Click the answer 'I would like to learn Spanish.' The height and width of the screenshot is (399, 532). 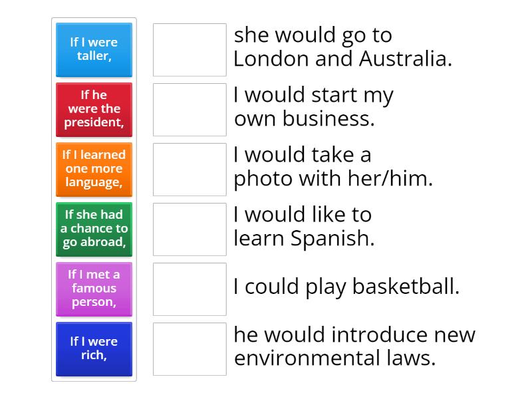pos(304,227)
